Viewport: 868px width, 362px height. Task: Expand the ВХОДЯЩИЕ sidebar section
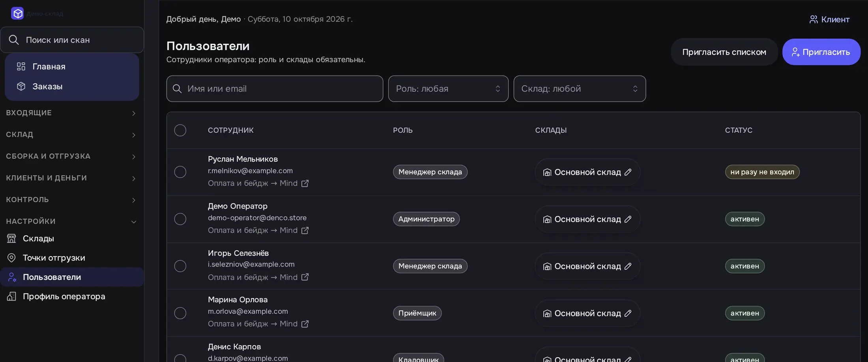coord(71,113)
